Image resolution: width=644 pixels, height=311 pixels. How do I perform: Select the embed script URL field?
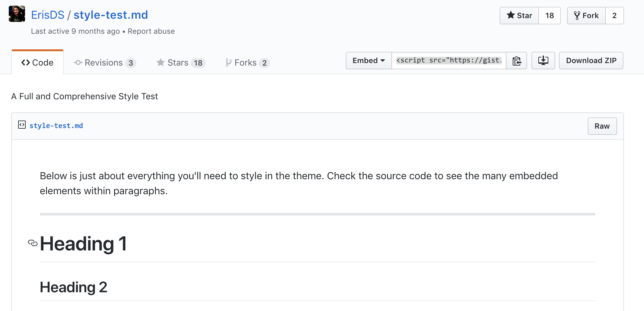pos(449,61)
